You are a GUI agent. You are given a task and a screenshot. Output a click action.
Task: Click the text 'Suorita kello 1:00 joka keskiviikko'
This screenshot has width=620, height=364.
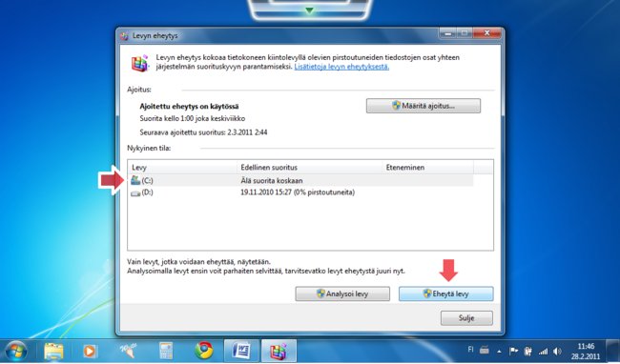pos(192,118)
